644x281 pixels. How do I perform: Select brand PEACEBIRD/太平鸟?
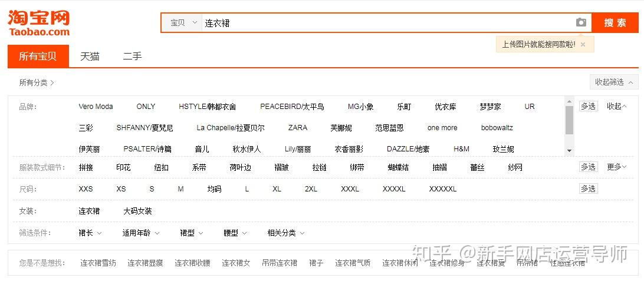(292, 107)
